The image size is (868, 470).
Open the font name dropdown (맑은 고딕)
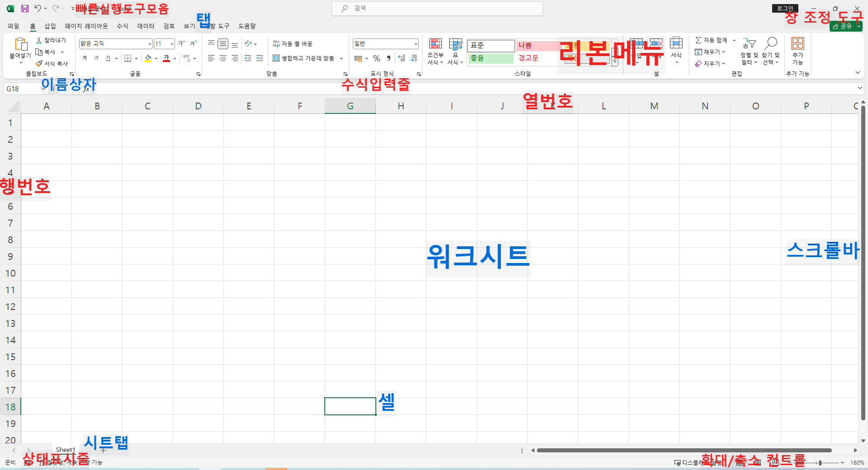[x=150, y=44]
